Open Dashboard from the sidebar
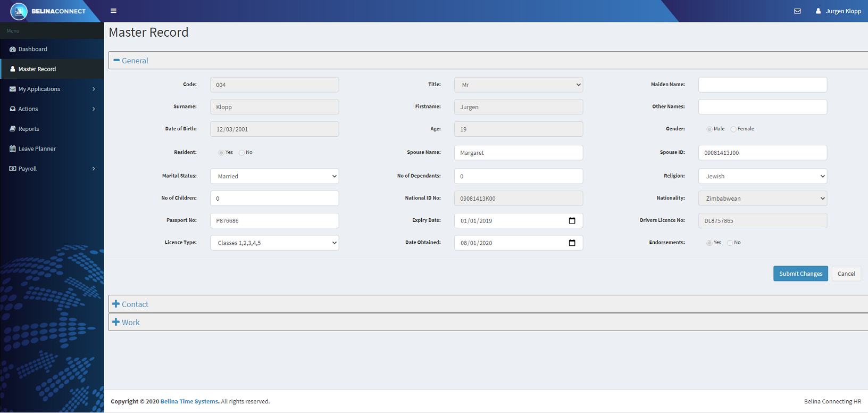 (x=52, y=49)
